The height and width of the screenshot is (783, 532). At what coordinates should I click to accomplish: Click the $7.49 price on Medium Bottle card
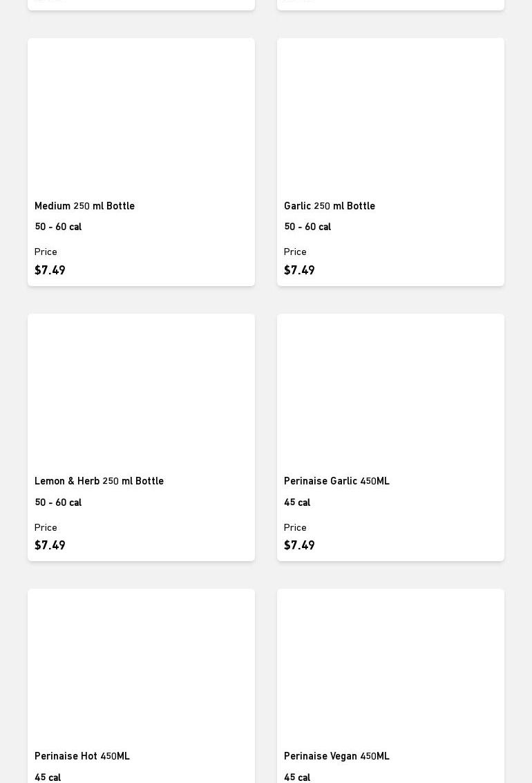[x=50, y=270]
